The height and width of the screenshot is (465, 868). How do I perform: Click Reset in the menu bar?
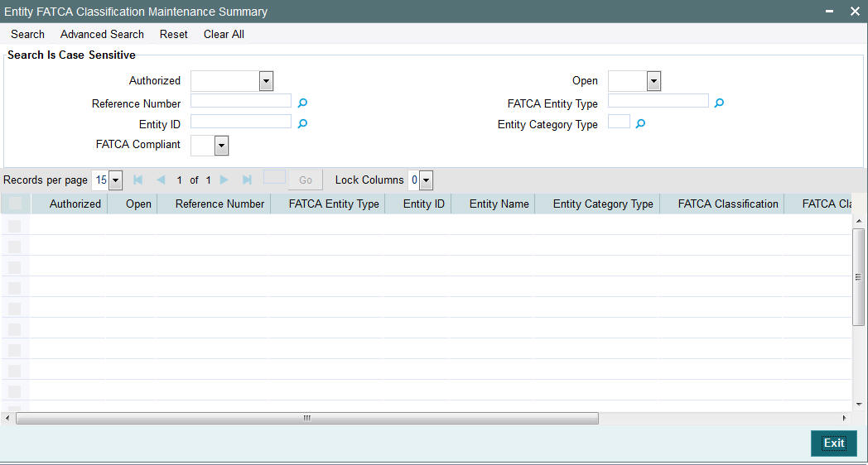pyautogui.click(x=174, y=34)
